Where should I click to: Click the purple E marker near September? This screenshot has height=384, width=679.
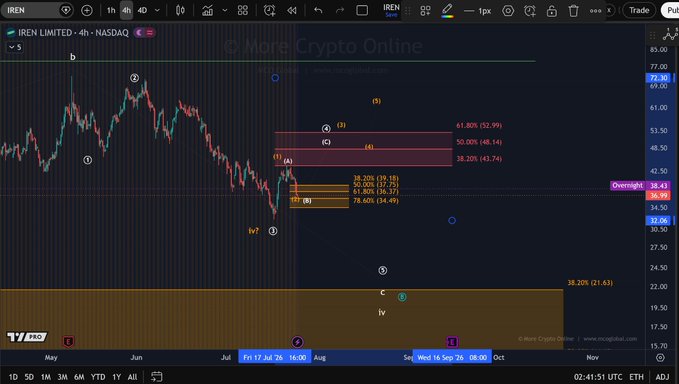[x=452, y=342]
